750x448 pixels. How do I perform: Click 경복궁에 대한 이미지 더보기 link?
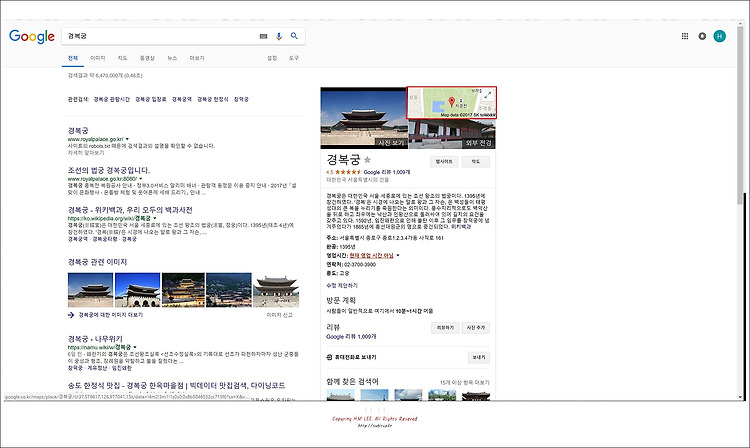point(110,315)
